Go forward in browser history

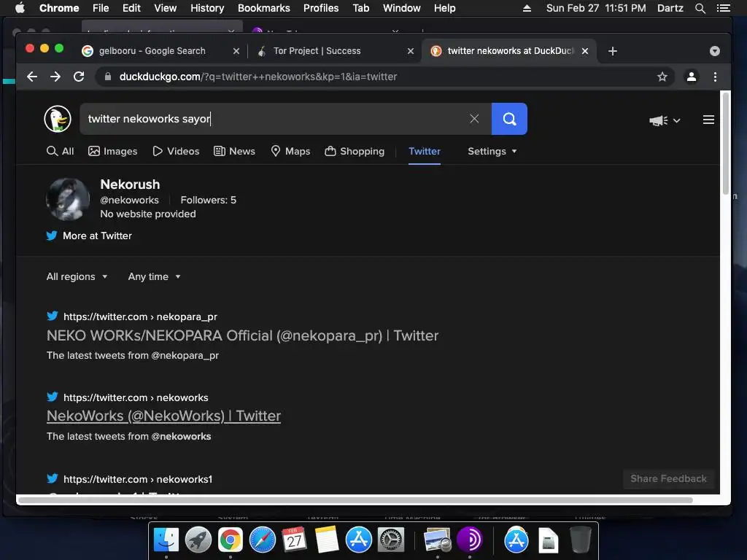[x=55, y=77]
